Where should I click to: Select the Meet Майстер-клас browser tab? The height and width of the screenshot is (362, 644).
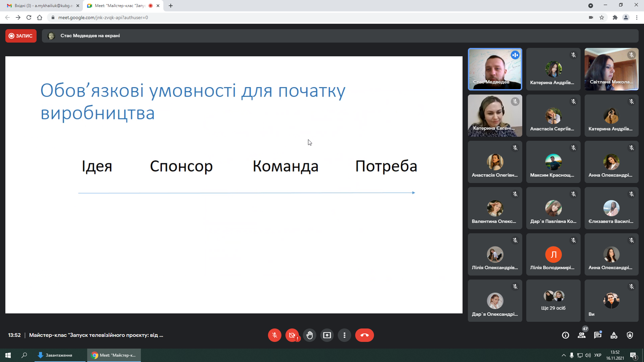point(120,6)
